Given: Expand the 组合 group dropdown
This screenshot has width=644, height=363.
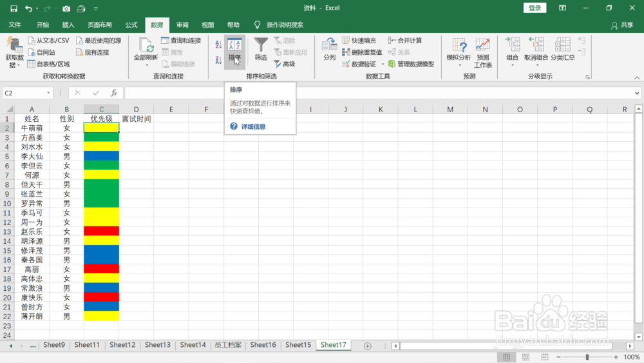Looking at the screenshot, I should pyautogui.click(x=513, y=65).
